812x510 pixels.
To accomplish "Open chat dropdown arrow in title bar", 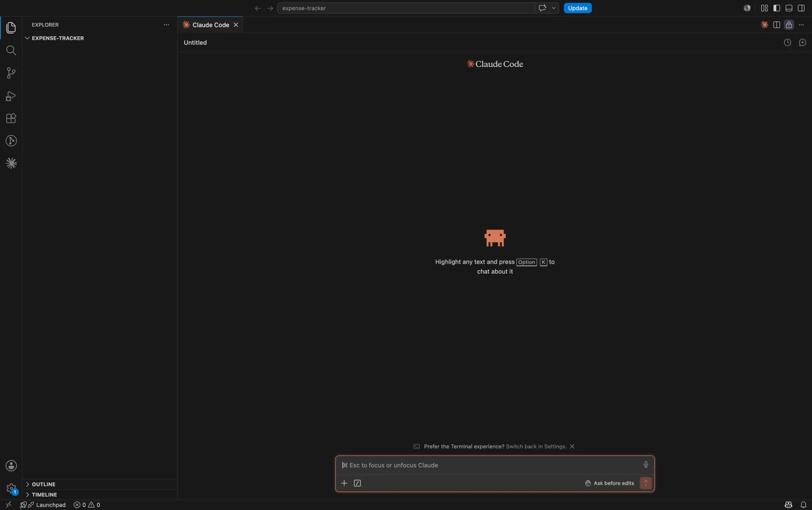I will [553, 8].
